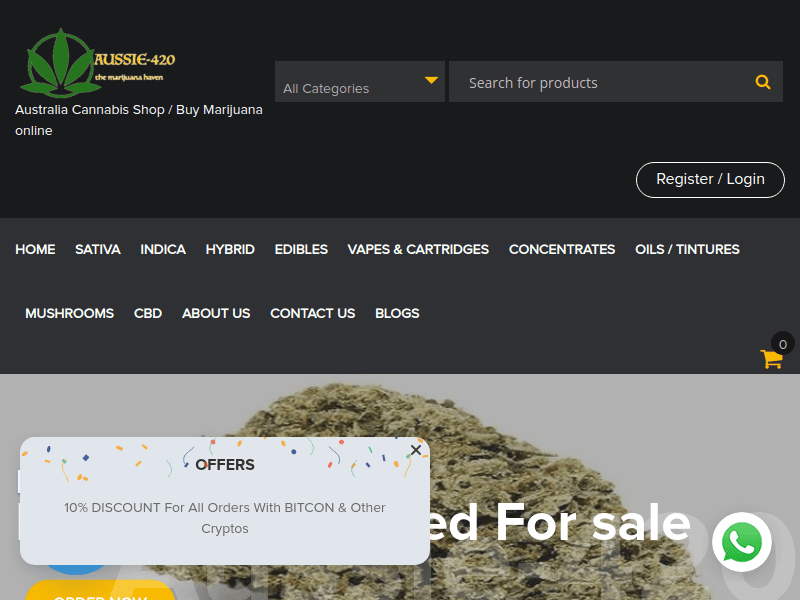Browse the Hybrid category
The width and height of the screenshot is (800, 600).
click(x=230, y=249)
